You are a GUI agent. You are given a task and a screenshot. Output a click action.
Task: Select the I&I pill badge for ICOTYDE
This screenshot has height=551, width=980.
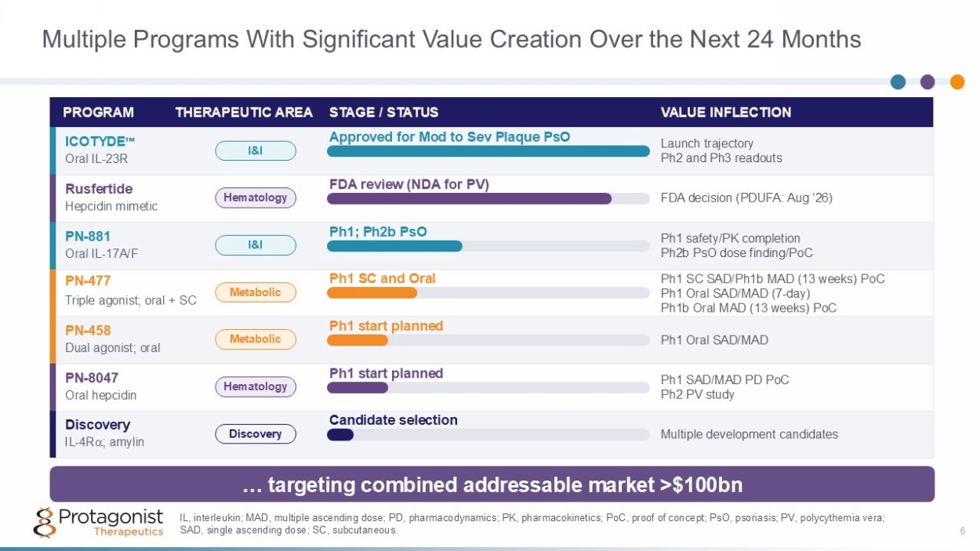tap(256, 150)
